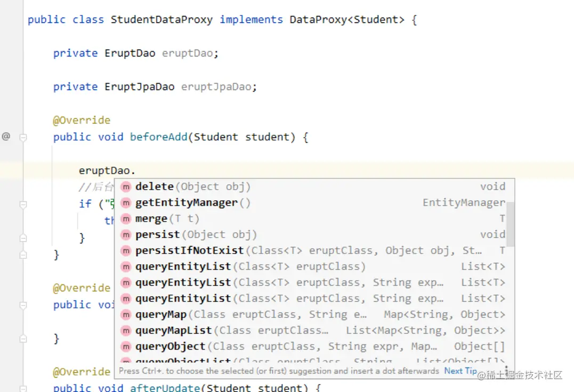
Task: Click the eruptJpaDao field name
Action: pos(216,87)
